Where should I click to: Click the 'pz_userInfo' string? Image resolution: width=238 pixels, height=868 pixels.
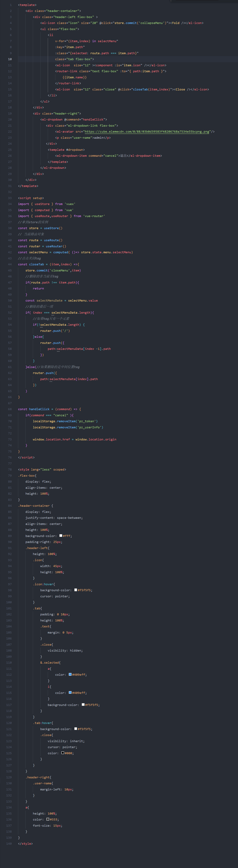click(x=89, y=427)
